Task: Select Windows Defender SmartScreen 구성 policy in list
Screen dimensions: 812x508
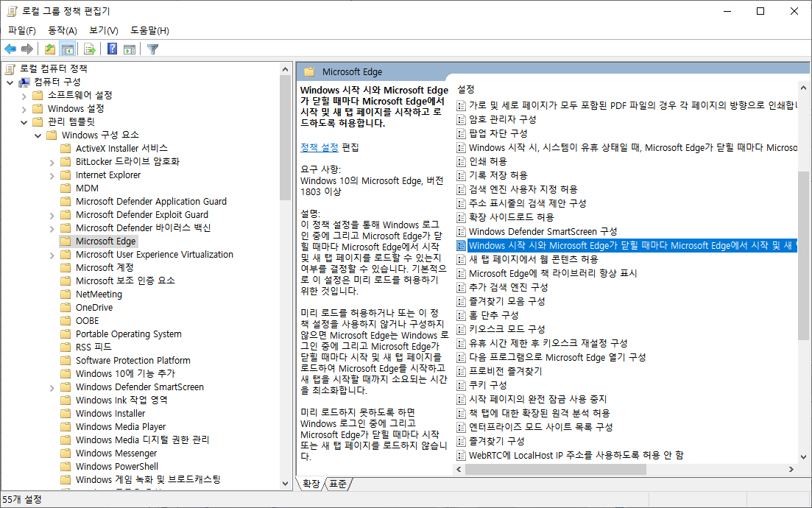Action: pyautogui.click(x=543, y=231)
